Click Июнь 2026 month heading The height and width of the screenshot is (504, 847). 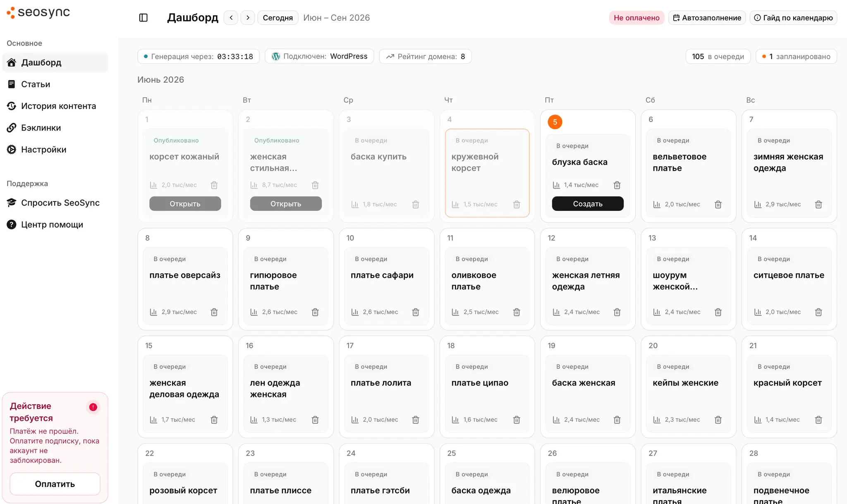(161, 80)
